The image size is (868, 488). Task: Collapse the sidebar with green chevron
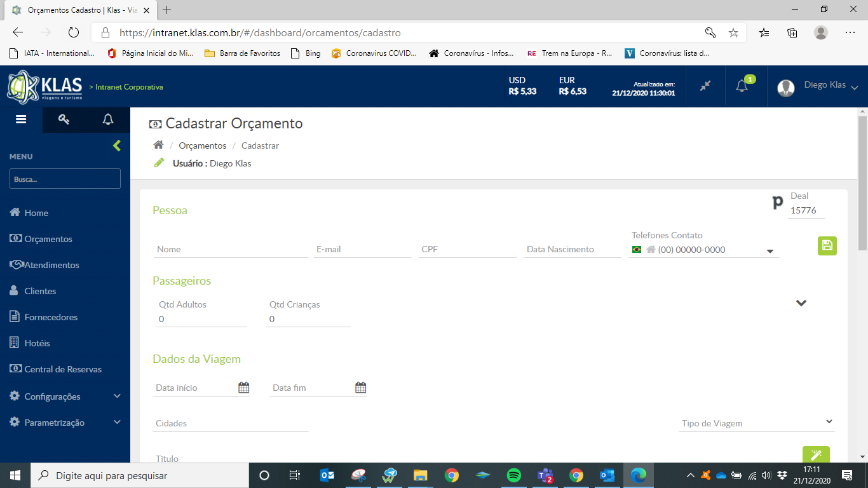(117, 146)
